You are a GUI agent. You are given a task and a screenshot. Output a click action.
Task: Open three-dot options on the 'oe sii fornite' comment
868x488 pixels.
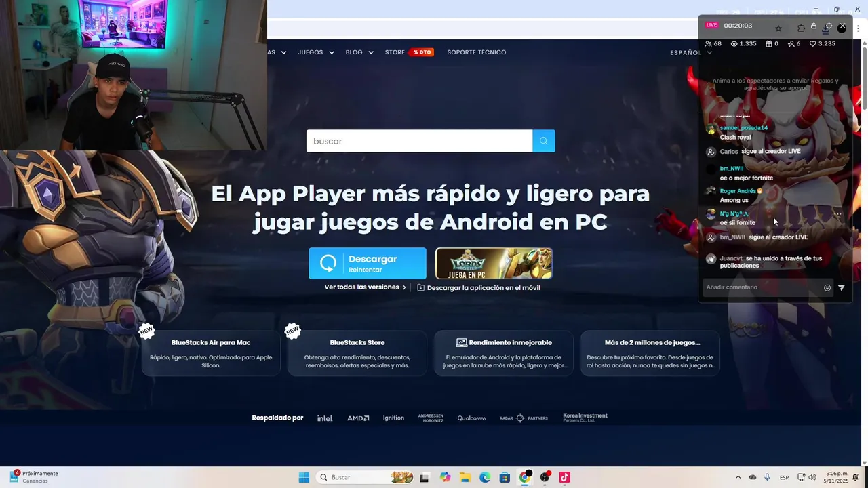[x=837, y=214]
